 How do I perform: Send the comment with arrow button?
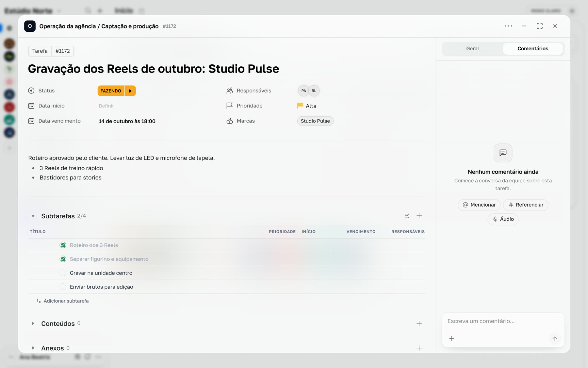(555, 339)
